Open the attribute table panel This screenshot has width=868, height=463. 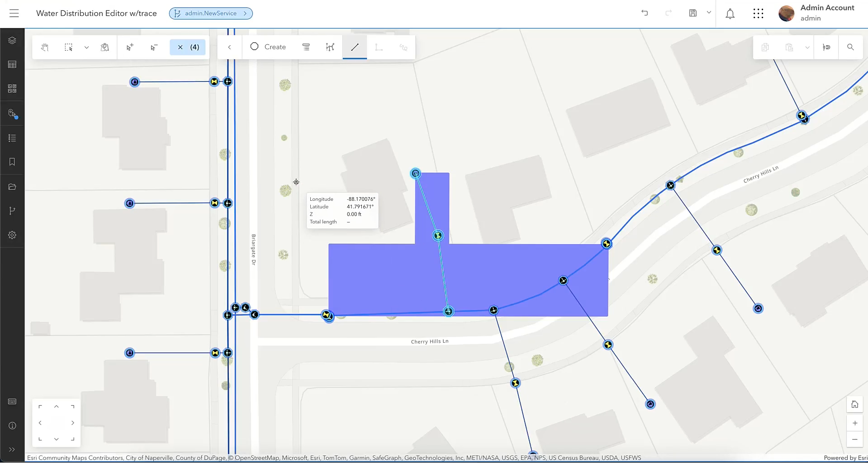tap(12, 65)
